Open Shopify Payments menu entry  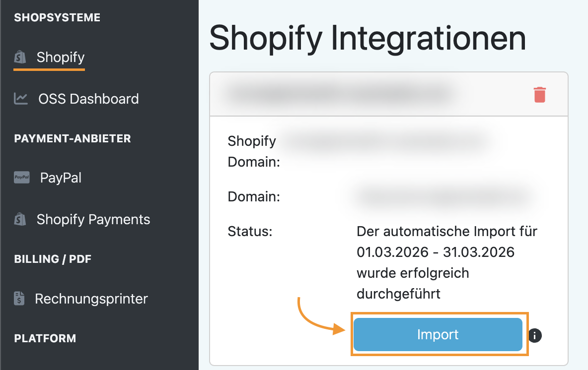tap(93, 219)
